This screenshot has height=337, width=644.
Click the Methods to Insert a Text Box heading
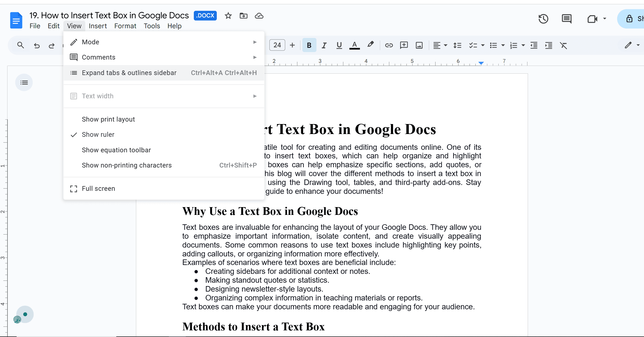[x=253, y=327]
